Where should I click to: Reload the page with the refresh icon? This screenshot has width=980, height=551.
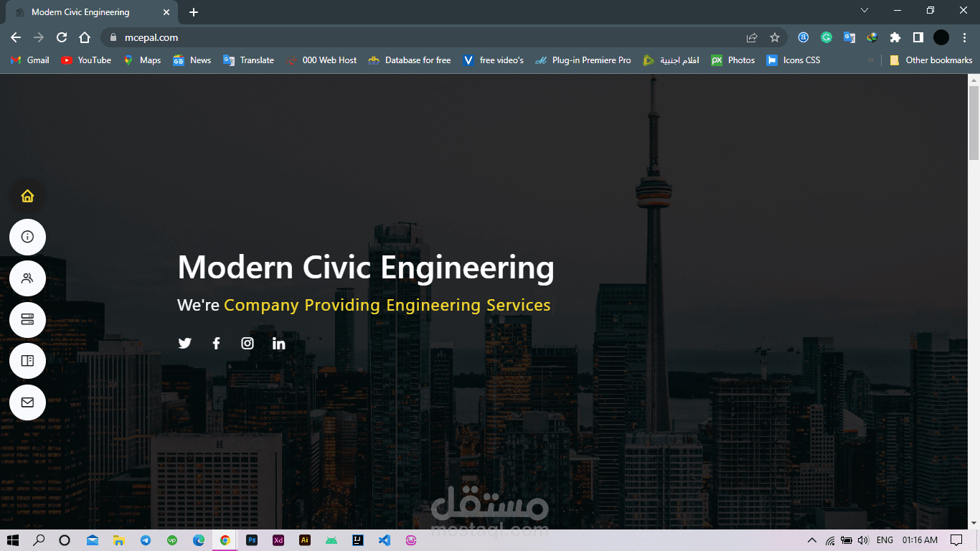[x=62, y=37]
